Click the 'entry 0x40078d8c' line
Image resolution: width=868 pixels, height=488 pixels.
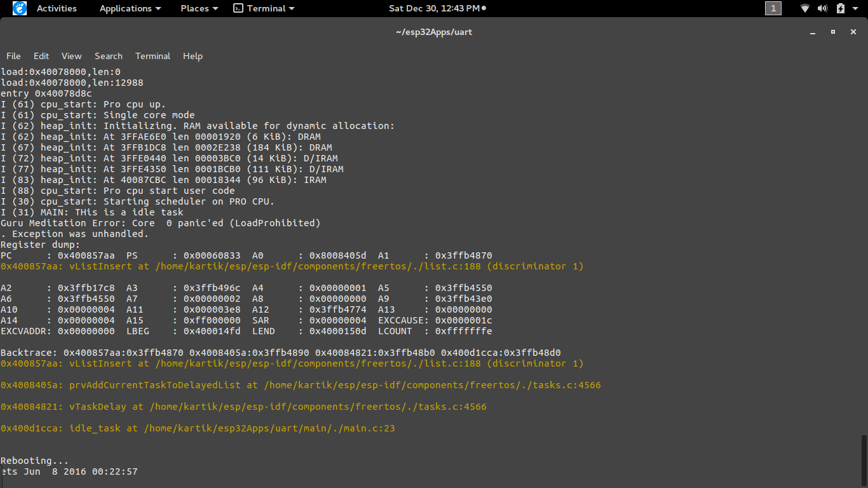tap(46, 93)
